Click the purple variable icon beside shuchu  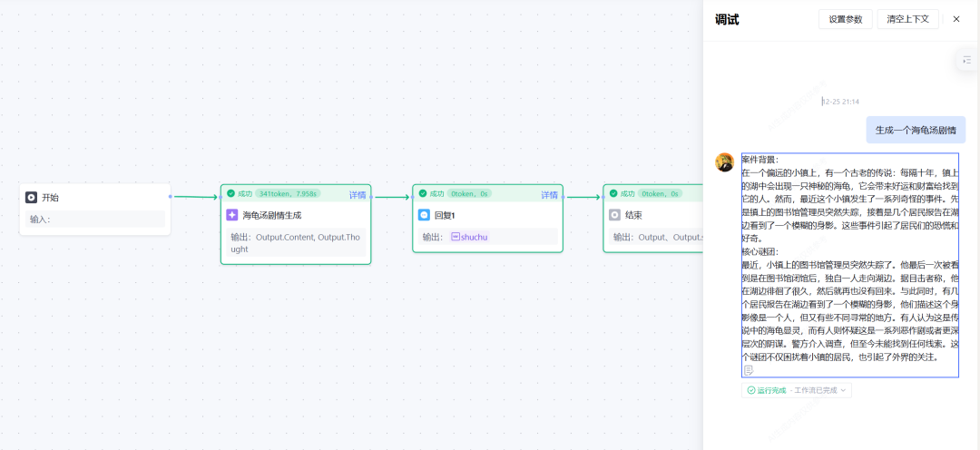[455, 237]
